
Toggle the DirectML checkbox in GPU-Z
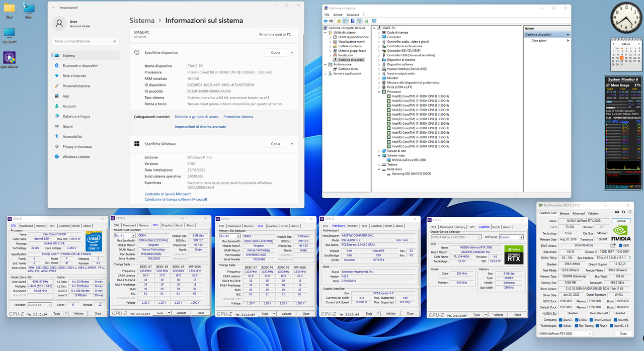(615, 320)
